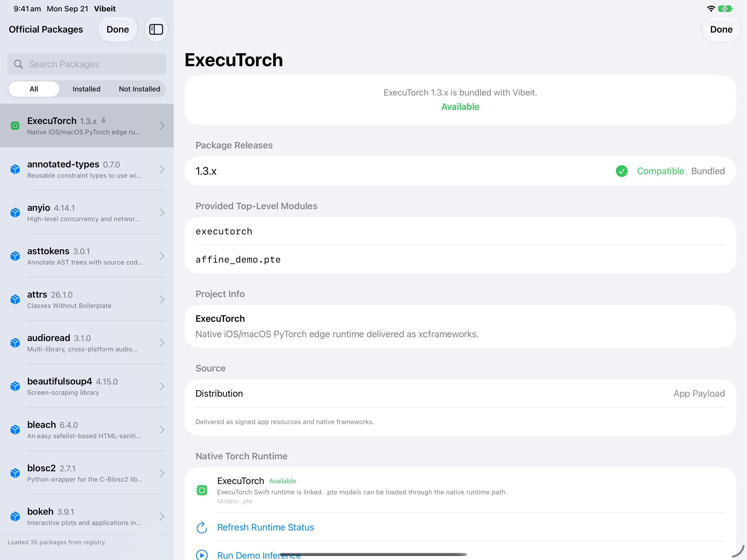Select the All filter tab
This screenshot has height=560, width=747.
[x=34, y=89]
